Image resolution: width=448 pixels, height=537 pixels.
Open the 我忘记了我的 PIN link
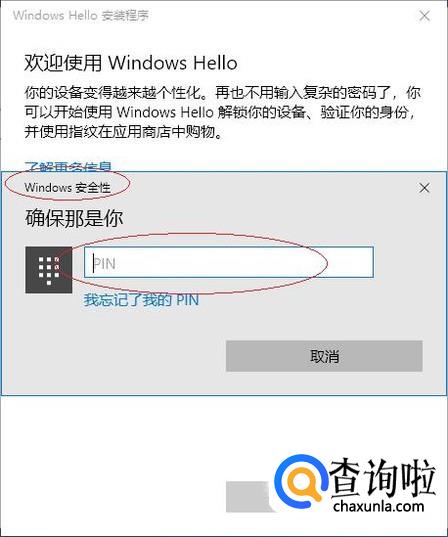(141, 300)
